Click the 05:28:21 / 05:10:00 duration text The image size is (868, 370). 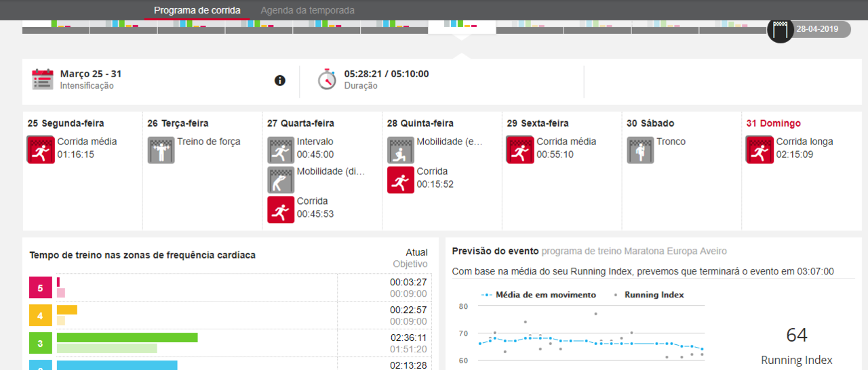[x=387, y=74]
